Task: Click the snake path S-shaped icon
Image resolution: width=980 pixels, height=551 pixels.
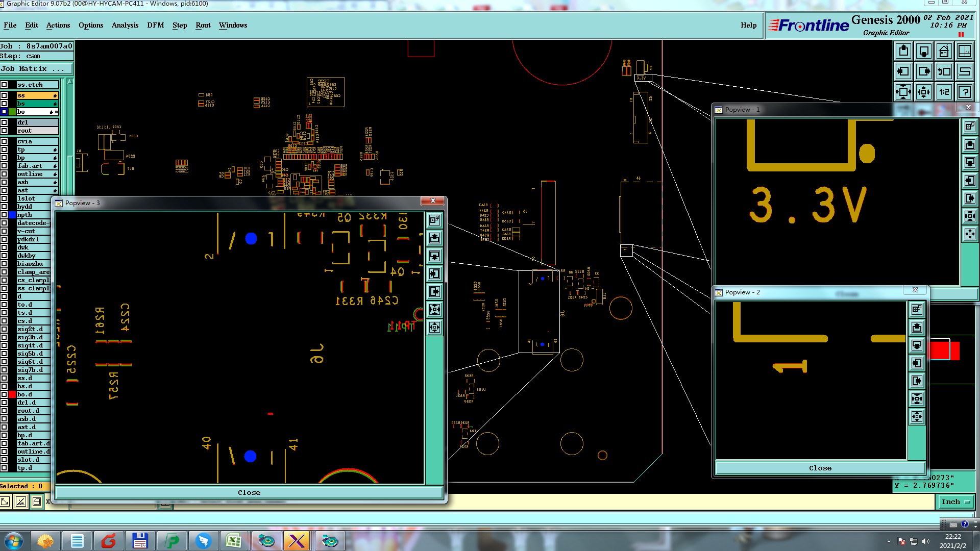Action: point(964,71)
